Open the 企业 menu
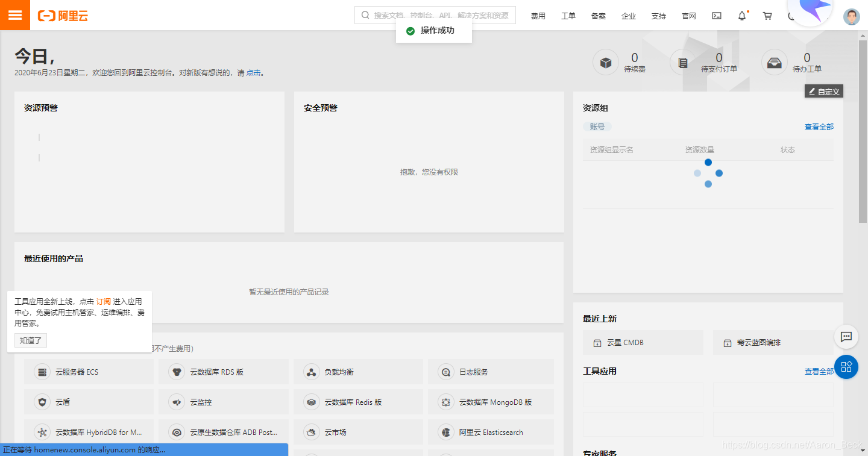The width and height of the screenshot is (868, 456). pos(629,16)
